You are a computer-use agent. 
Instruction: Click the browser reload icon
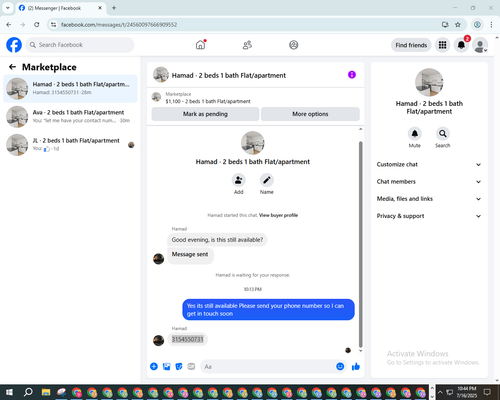coord(37,25)
